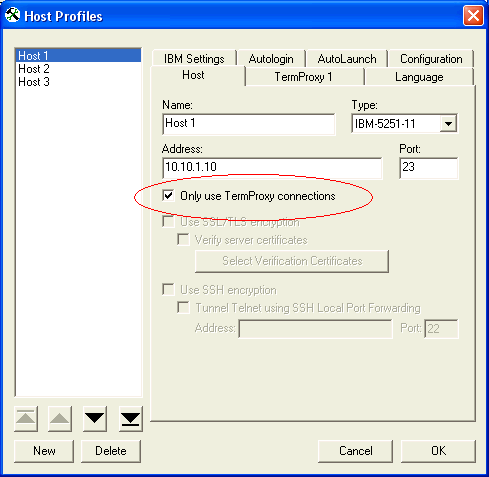
Task: Toggle Use SSL/TLS encryption checkbox
Action: pyautogui.click(x=168, y=222)
